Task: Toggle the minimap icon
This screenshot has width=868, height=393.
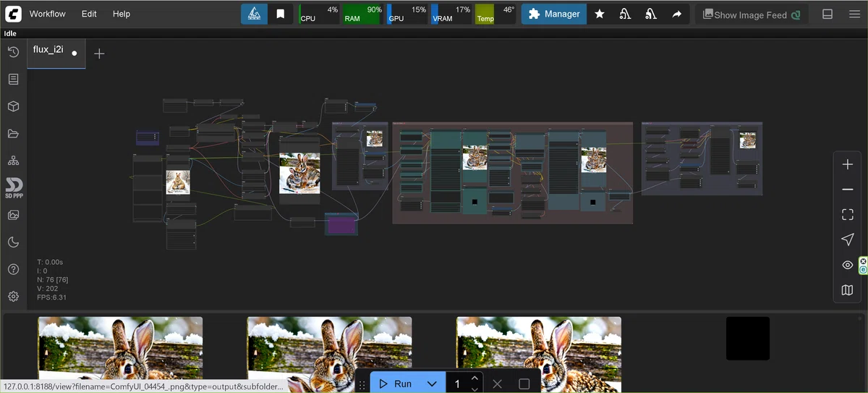Action: [x=848, y=290]
